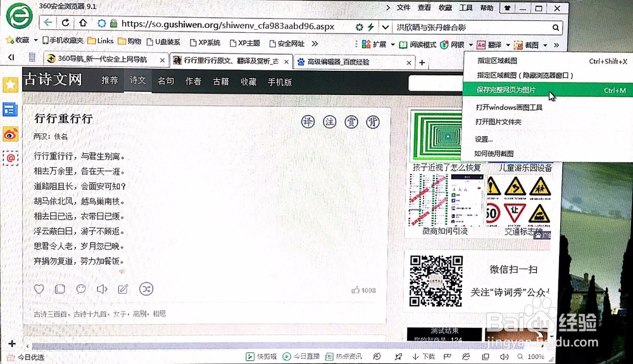Show the poem annotation 注 icon
The width and height of the screenshot is (633, 364).
329,122
